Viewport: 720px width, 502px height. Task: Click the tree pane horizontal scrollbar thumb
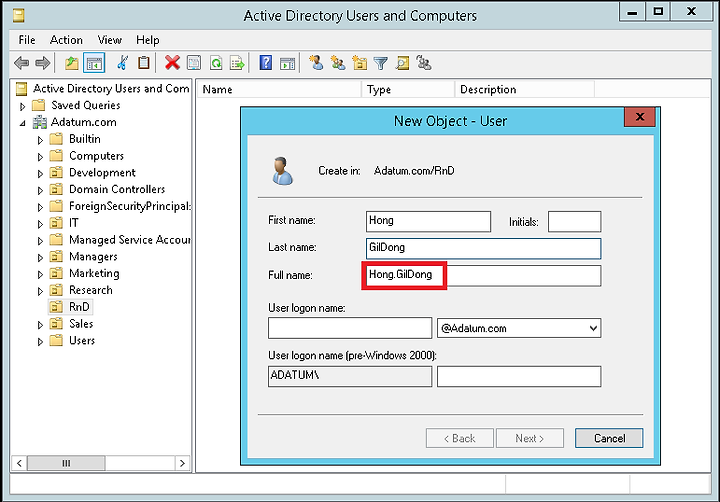[x=66, y=463]
